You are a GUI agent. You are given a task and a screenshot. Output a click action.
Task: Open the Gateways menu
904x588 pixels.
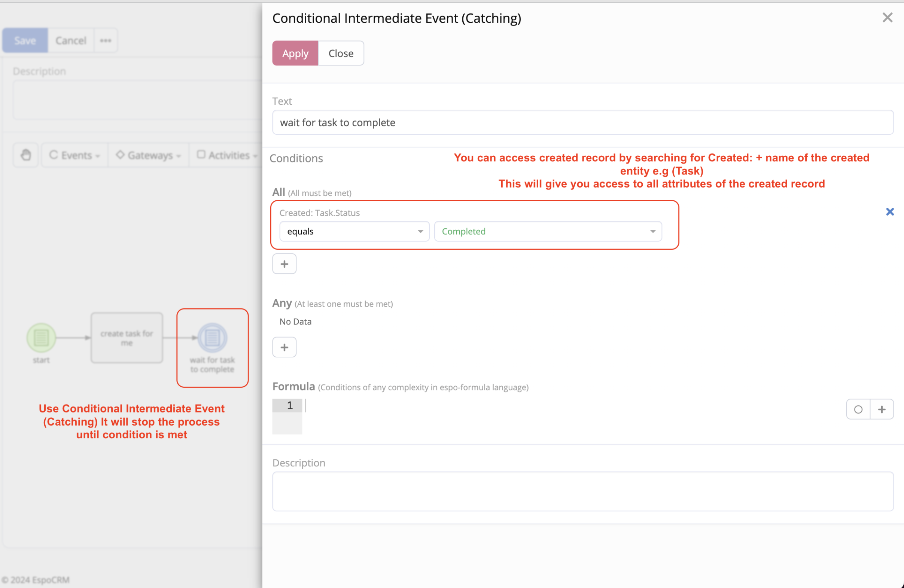[148, 155]
